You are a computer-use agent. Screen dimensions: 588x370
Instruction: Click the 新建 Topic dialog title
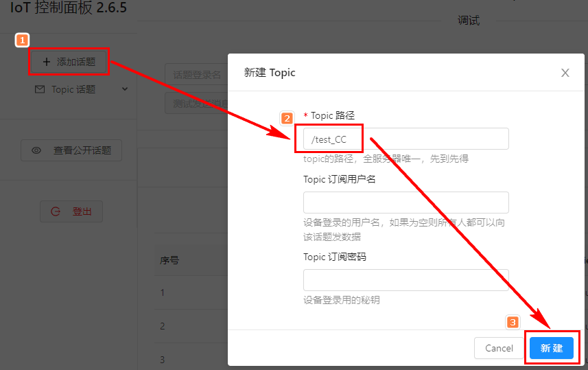[x=270, y=73]
